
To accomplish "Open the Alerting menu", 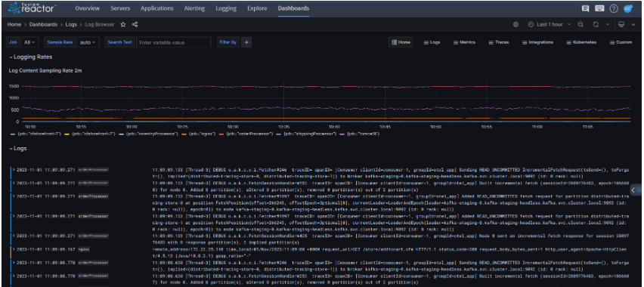I will pyautogui.click(x=195, y=8).
